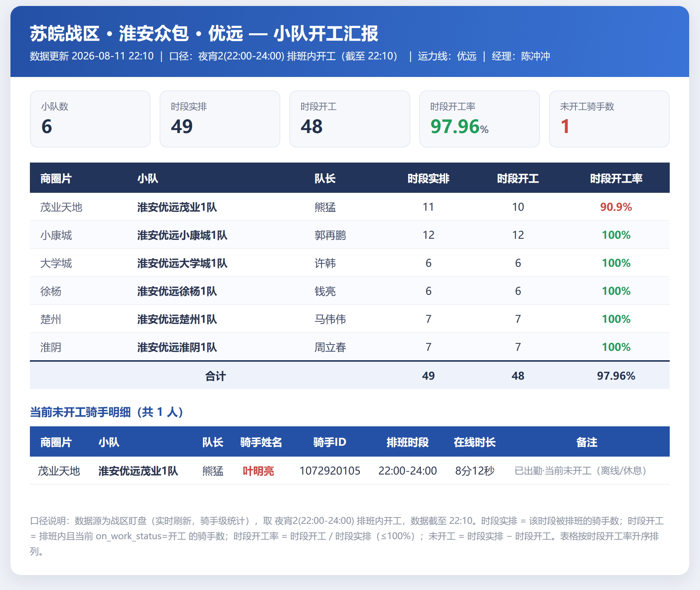The height and width of the screenshot is (590, 700).
Task: Click the 10 on-duty count for 茂业1队
Action: [x=518, y=207]
